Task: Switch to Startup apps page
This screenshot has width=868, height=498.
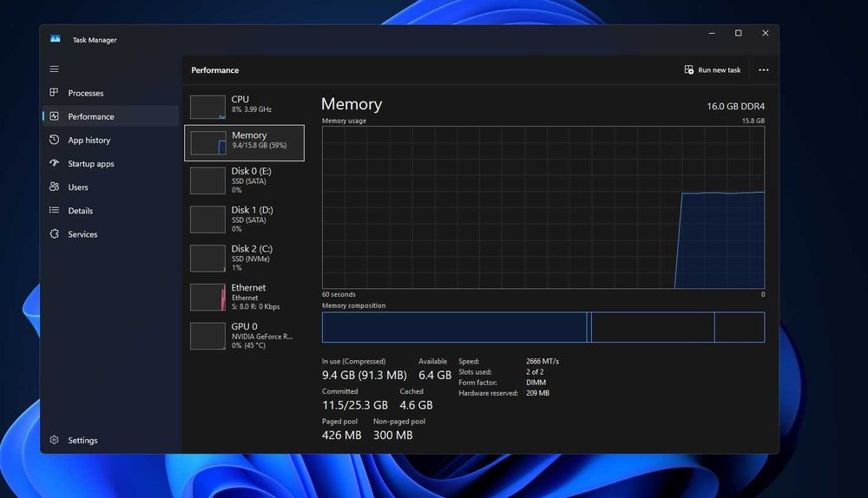Action: click(91, 164)
